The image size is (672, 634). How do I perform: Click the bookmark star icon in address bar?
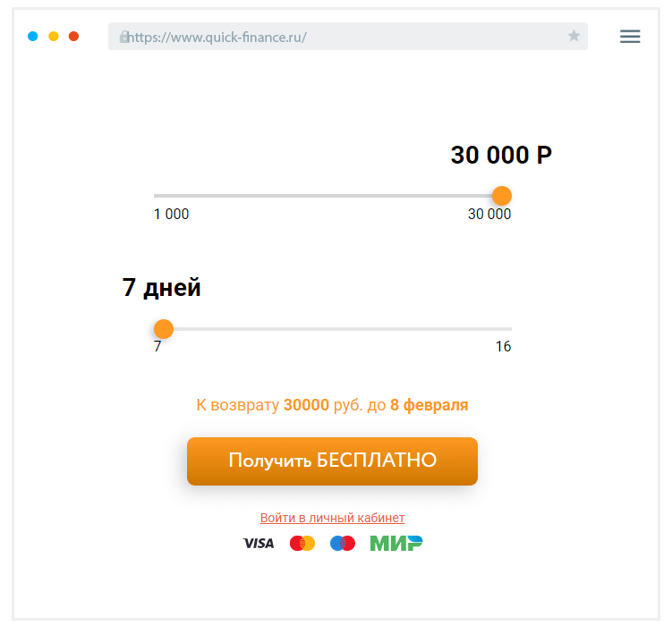pos(574,36)
